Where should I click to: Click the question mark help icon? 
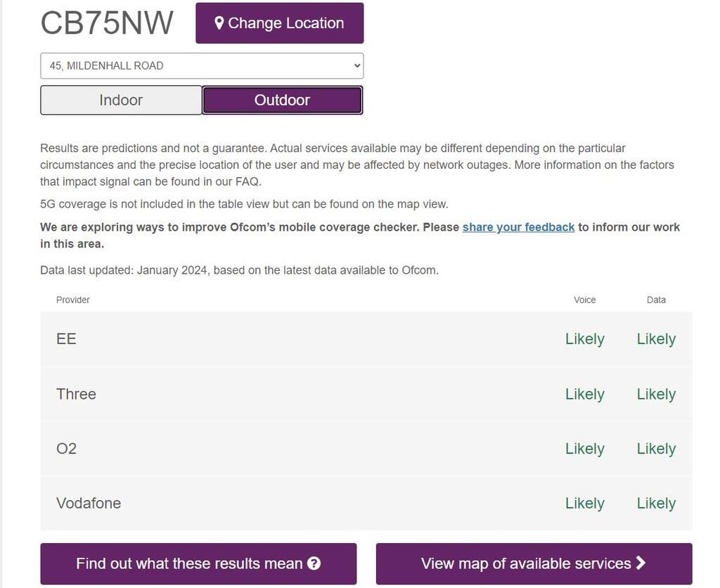click(314, 563)
